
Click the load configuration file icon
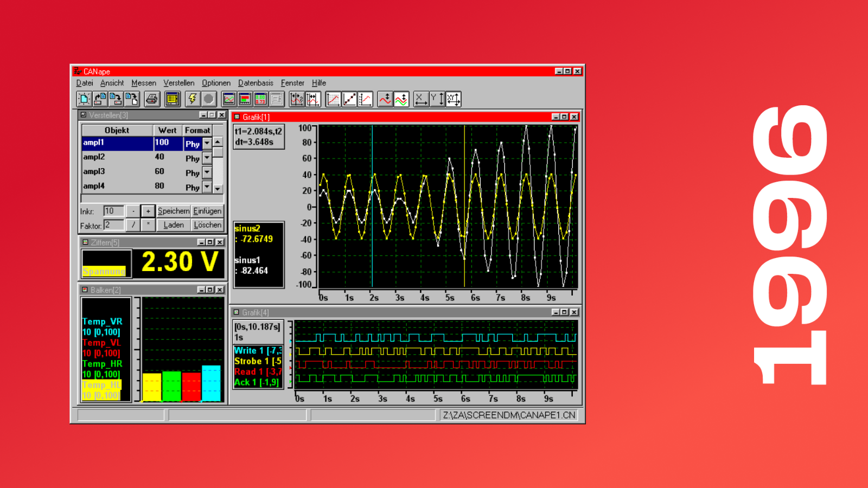(100, 99)
